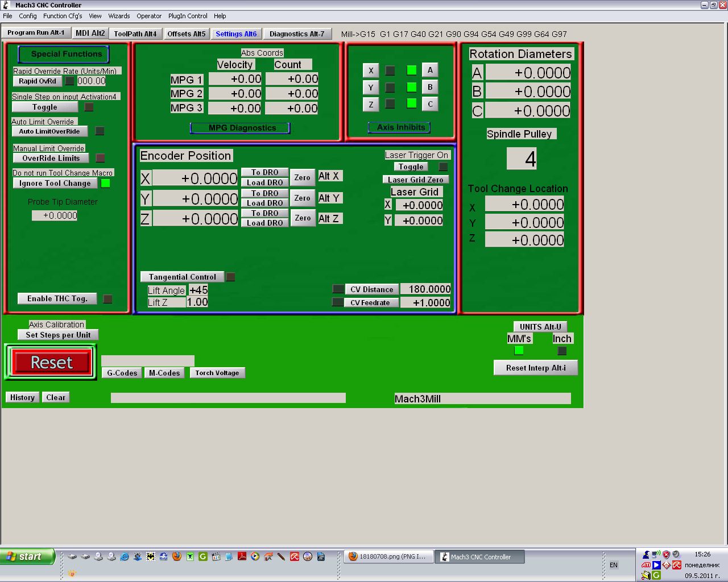
Task: Click the ATI icon in system tray
Action: click(646, 565)
